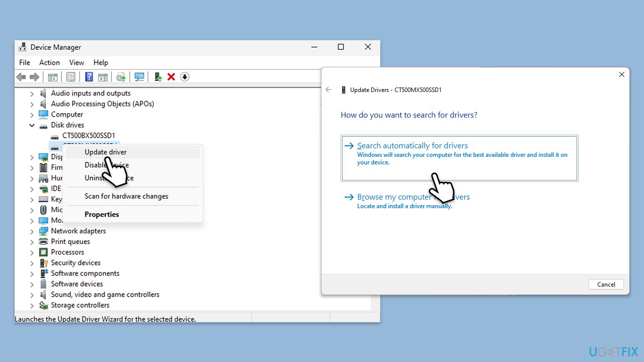644x362 pixels.
Task: Expand the Computer node chevron
Action: click(x=32, y=115)
